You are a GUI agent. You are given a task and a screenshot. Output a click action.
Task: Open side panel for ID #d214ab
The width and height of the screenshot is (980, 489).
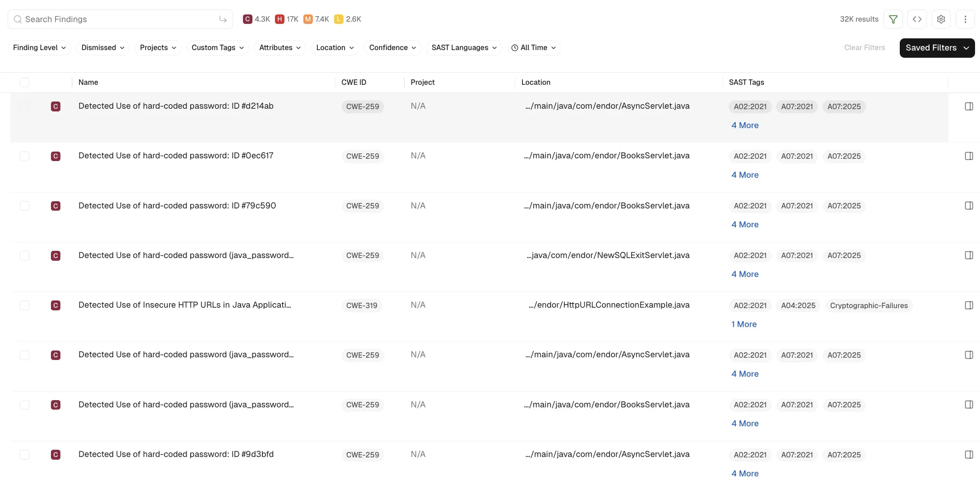click(969, 106)
